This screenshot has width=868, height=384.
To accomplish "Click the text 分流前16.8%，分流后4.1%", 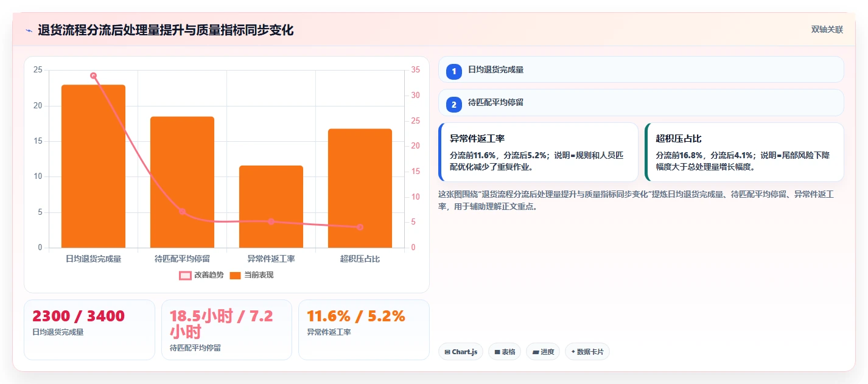I will click(704, 155).
